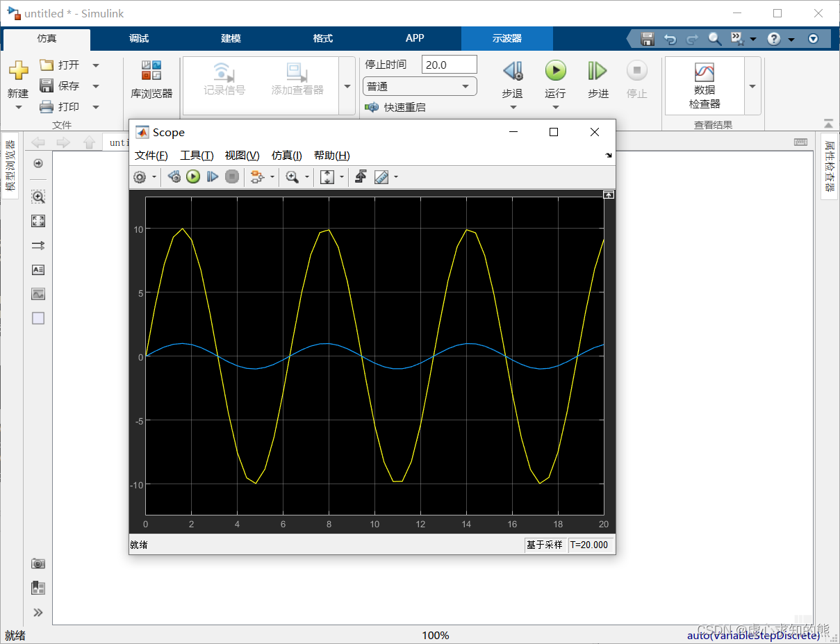Image resolution: width=840 pixels, height=644 pixels.
Task: Click the Scope triggers icon
Action: coord(361,177)
